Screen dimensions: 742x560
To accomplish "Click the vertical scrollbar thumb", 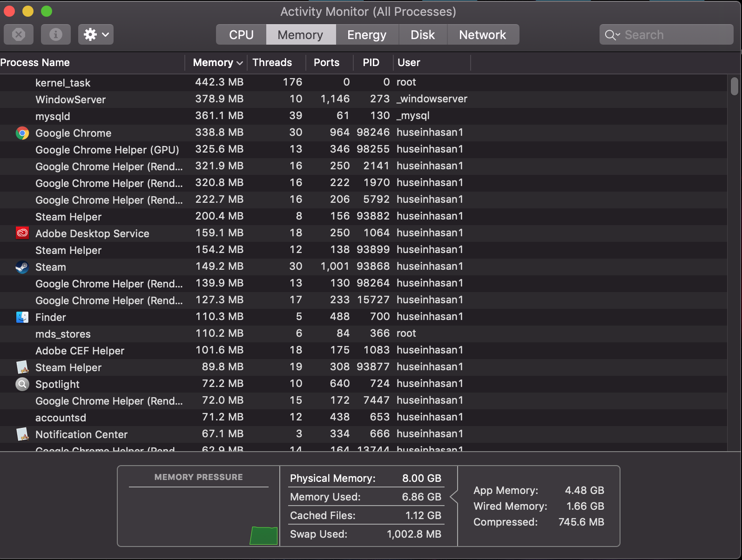I will (x=735, y=86).
